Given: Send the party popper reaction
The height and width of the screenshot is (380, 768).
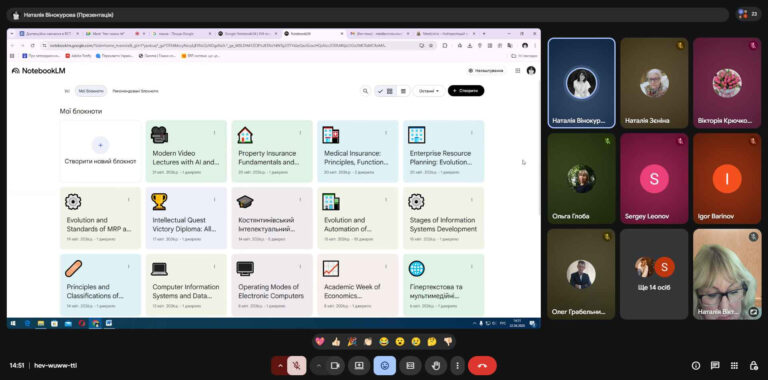Looking at the screenshot, I should coord(352,342).
